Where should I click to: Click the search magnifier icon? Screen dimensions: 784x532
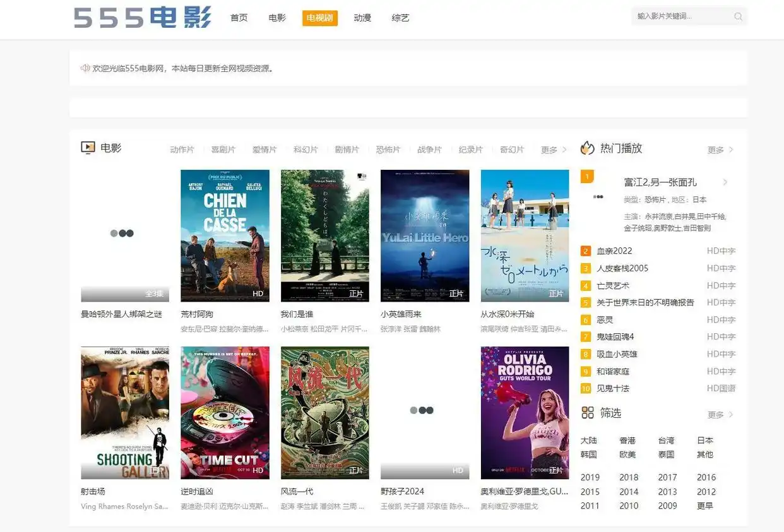[x=737, y=16]
